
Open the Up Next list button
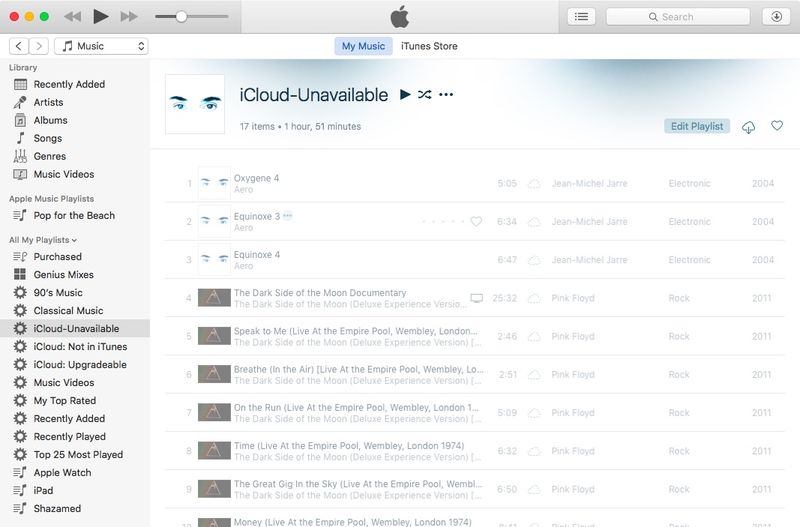[581, 16]
